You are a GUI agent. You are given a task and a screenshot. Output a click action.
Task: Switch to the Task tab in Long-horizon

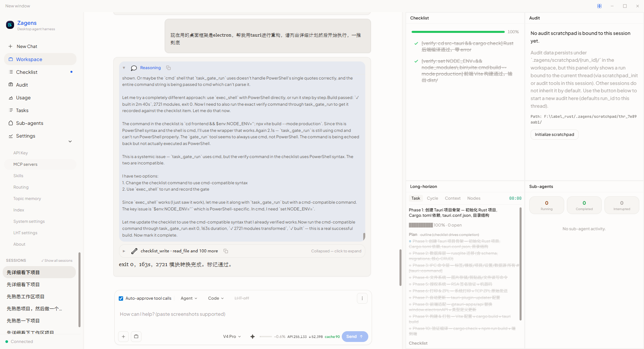click(x=416, y=198)
